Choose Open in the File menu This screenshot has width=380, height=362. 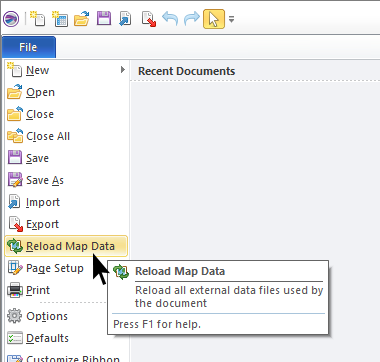click(66, 92)
